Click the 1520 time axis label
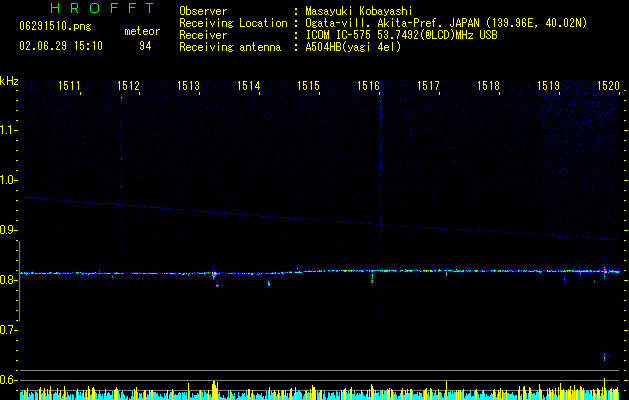The image size is (629, 400). 608,85
